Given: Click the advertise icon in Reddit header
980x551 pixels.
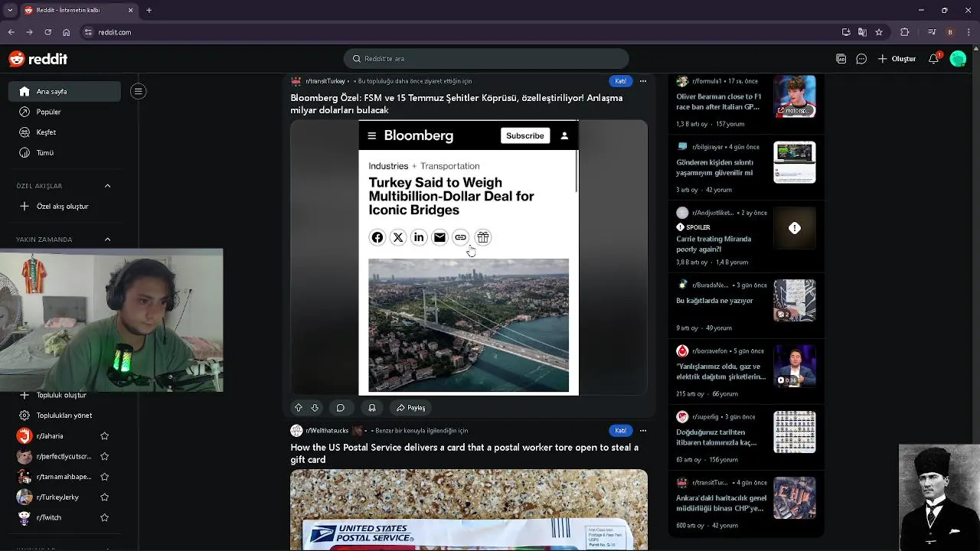Looking at the screenshot, I should click(841, 59).
